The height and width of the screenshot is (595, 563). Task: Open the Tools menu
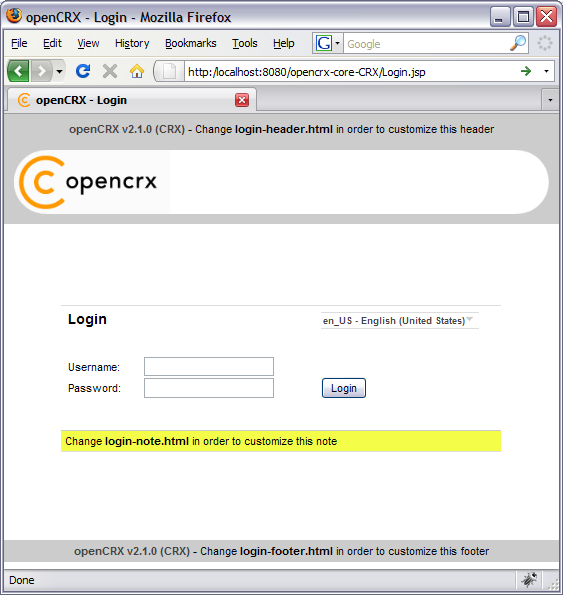coord(245,43)
